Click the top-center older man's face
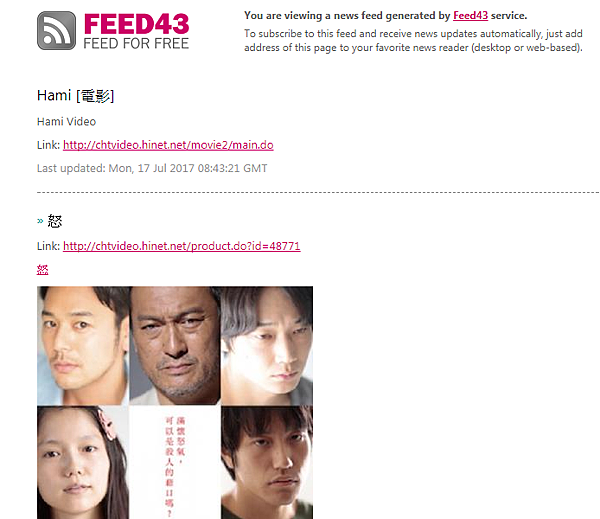 coord(175,345)
